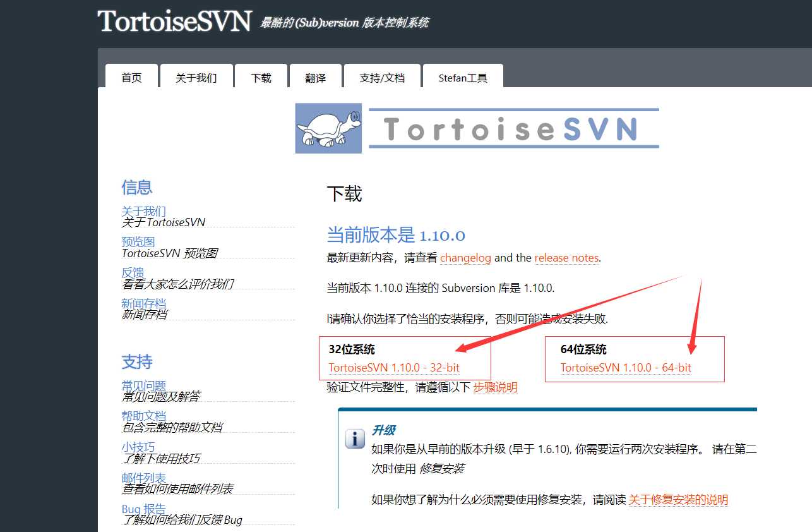Click the 当前版本是 1.10.0 heading
Image resolution: width=812 pixels, height=532 pixels.
(x=396, y=235)
